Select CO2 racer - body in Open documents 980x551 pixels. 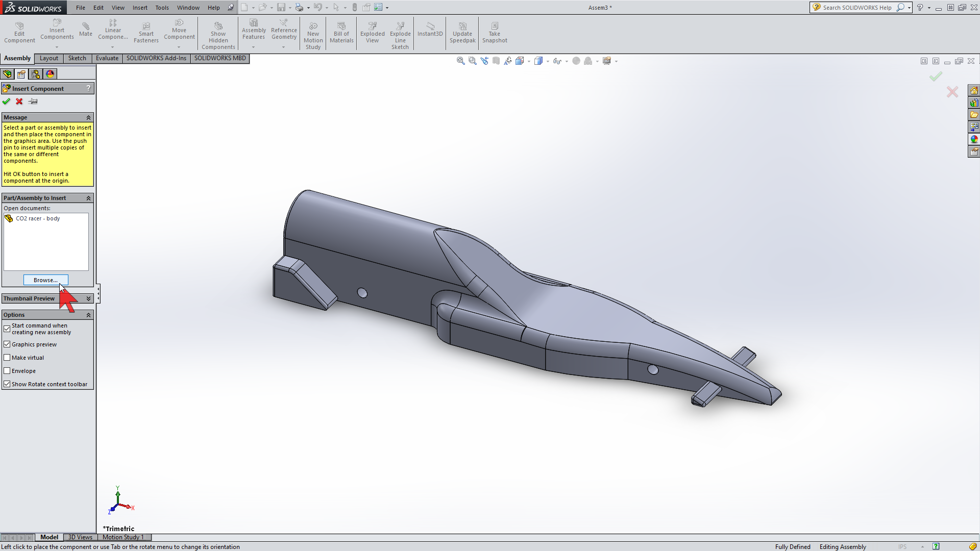click(x=37, y=218)
